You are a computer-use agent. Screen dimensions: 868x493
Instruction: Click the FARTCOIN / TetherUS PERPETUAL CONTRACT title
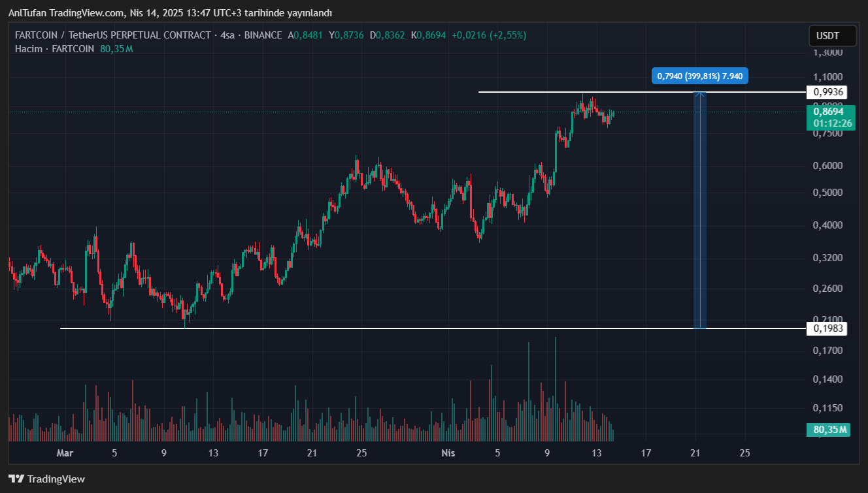(112, 35)
